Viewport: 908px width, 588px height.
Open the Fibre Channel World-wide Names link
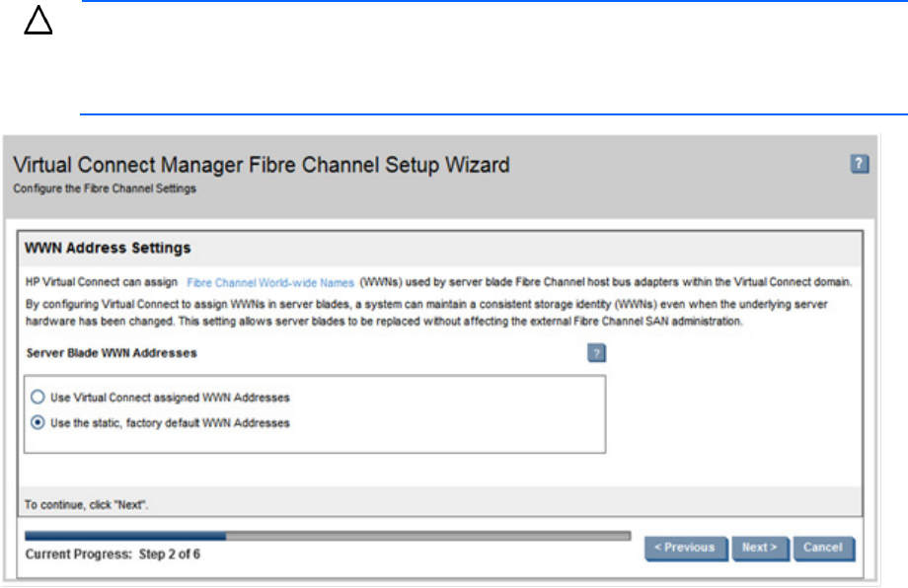[269, 282]
